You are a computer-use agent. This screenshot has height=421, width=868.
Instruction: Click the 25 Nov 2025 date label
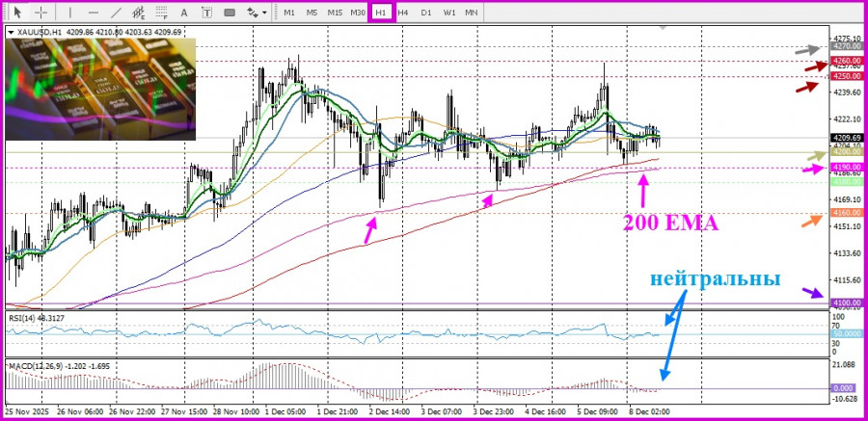[x=27, y=412]
